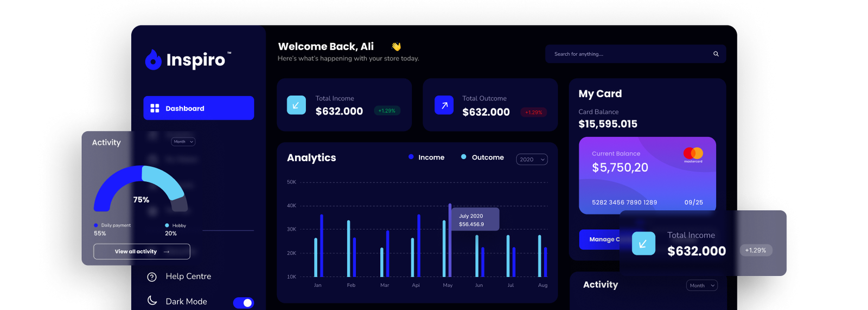The width and height of the screenshot is (868, 310).
Task: Open the Month dropdown in floating Activity card
Action: pos(183,142)
